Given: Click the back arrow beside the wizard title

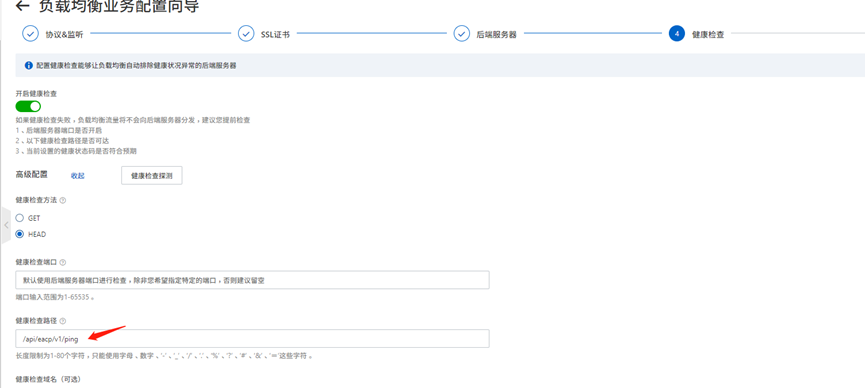Looking at the screenshot, I should (x=22, y=6).
